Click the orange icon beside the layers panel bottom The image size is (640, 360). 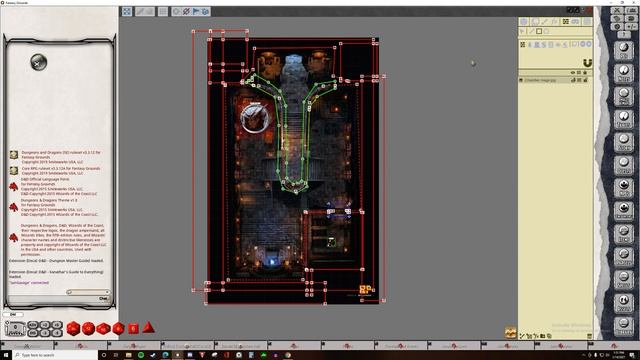[511, 332]
